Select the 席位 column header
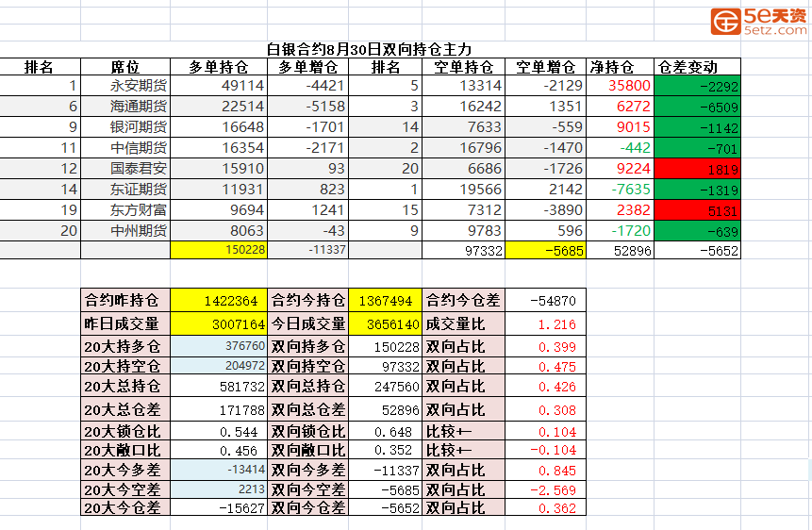 pyautogui.click(x=125, y=67)
